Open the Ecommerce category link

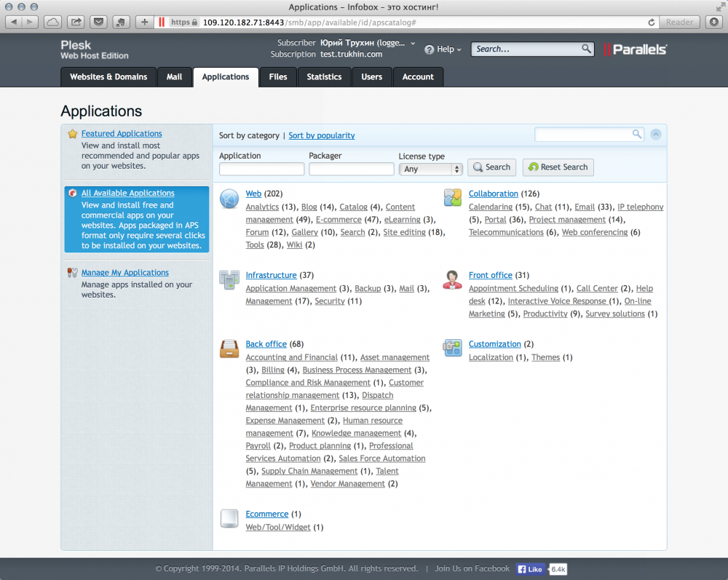(x=267, y=514)
